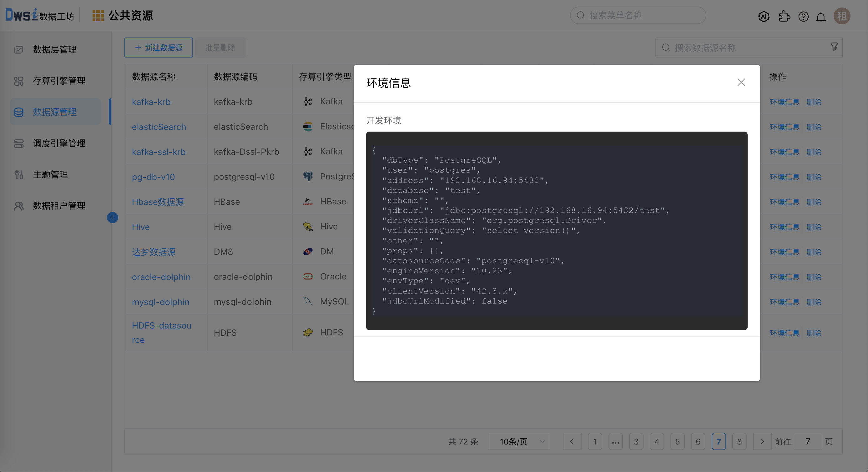Click the 搜索数据源名称 search input
This screenshot has width=868, height=472.
coord(724,48)
